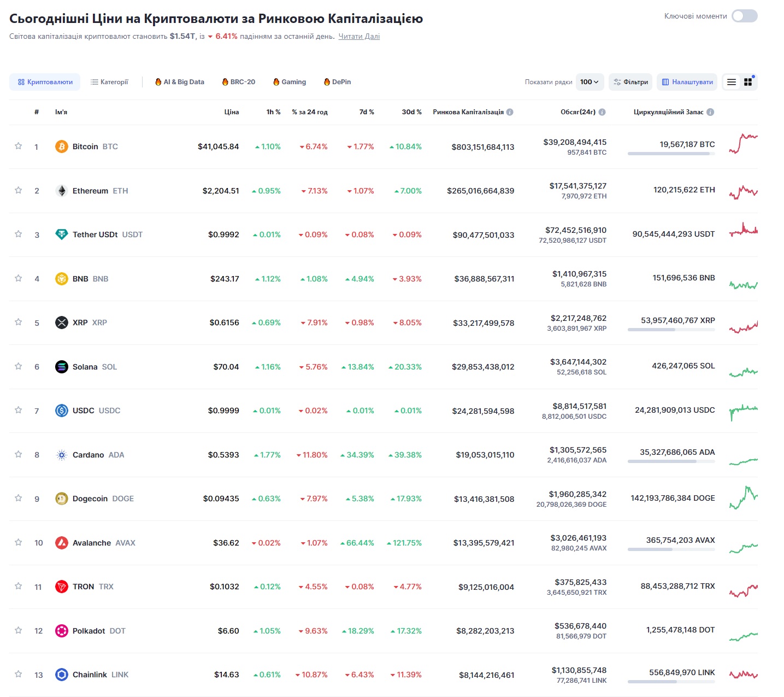Click the XRP coin logo icon
784x697 pixels.
pyautogui.click(x=62, y=323)
